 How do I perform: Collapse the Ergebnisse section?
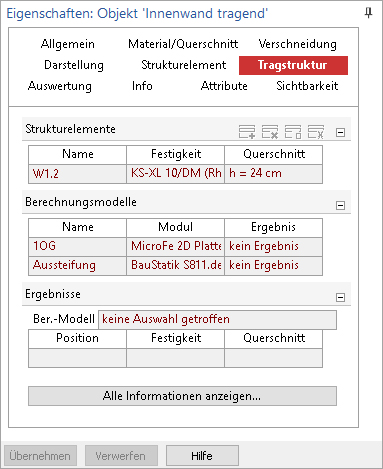tap(340, 297)
